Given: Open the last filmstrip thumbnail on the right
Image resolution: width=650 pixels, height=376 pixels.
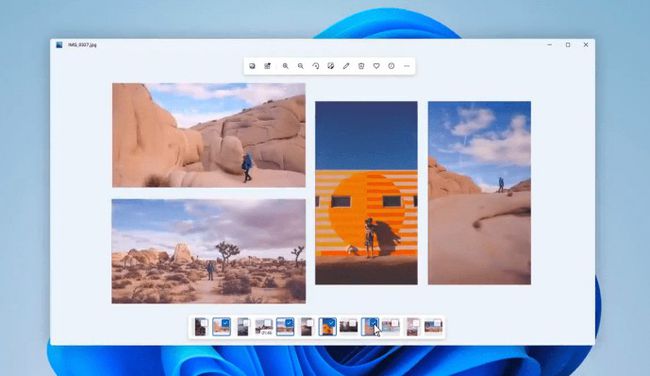Looking at the screenshot, I should (433, 327).
